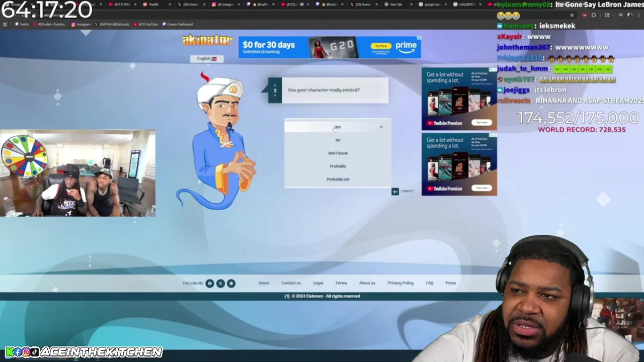This screenshot has height=362, width=644.
Task: Answer No to the question
Action: tap(338, 140)
